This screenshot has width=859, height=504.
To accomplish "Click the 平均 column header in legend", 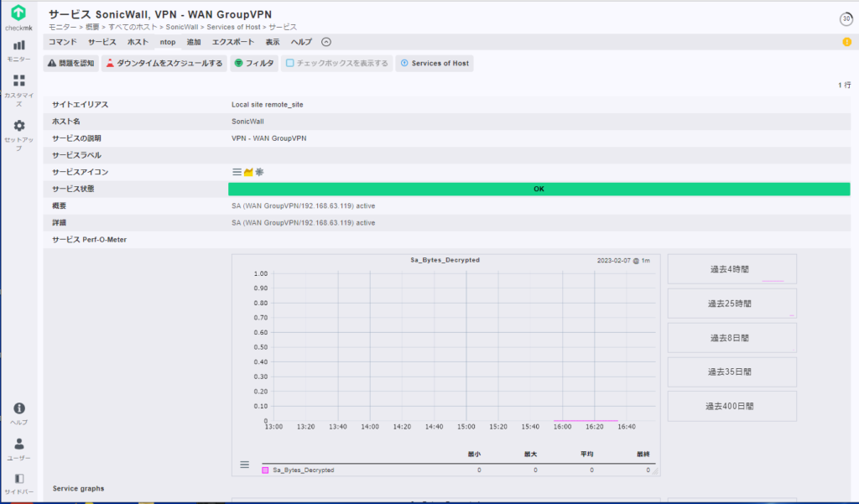I will [586, 455].
